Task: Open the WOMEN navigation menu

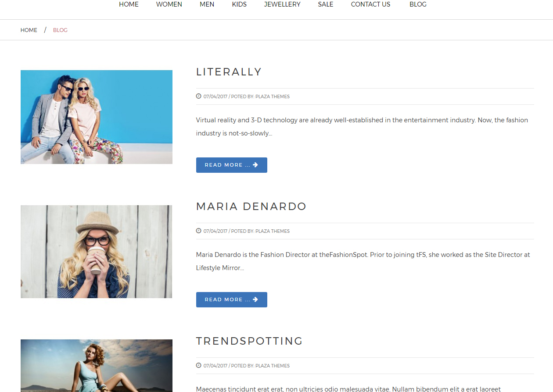Action: click(x=169, y=4)
